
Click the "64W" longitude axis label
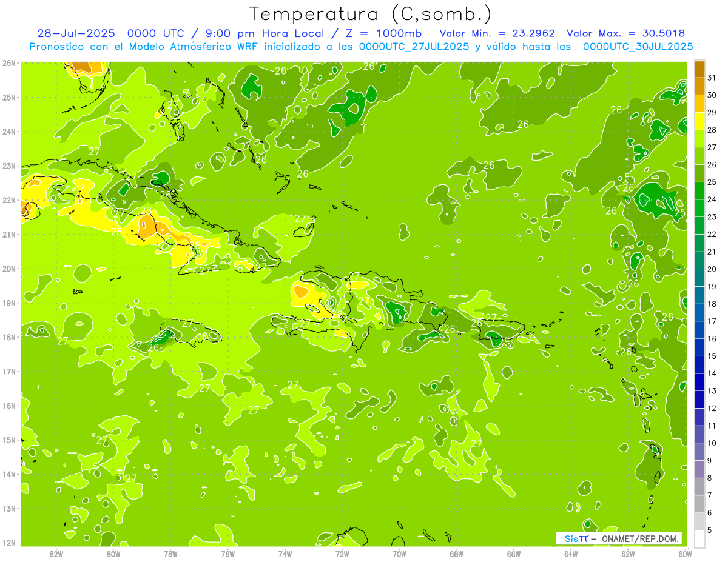(x=571, y=554)
